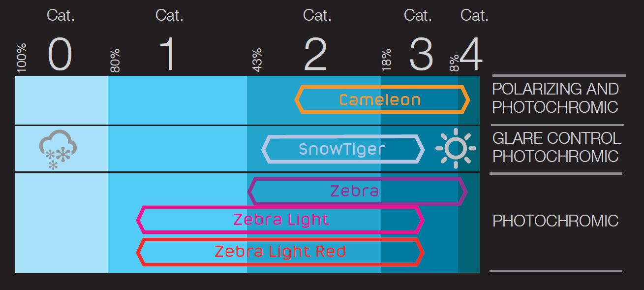Click the Glare Control Photochromic label

point(556,147)
